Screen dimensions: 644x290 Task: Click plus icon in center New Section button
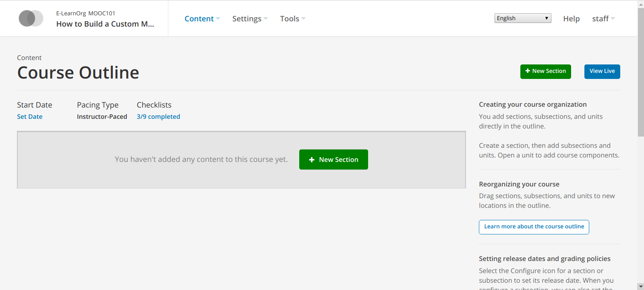coord(312,160)
